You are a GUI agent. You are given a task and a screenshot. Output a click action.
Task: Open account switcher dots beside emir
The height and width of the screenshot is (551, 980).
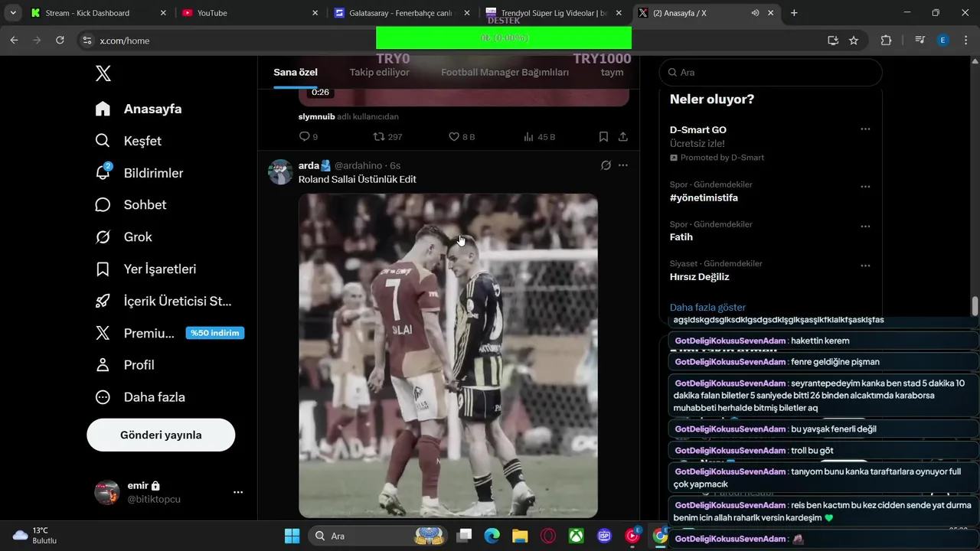[238, 492]
